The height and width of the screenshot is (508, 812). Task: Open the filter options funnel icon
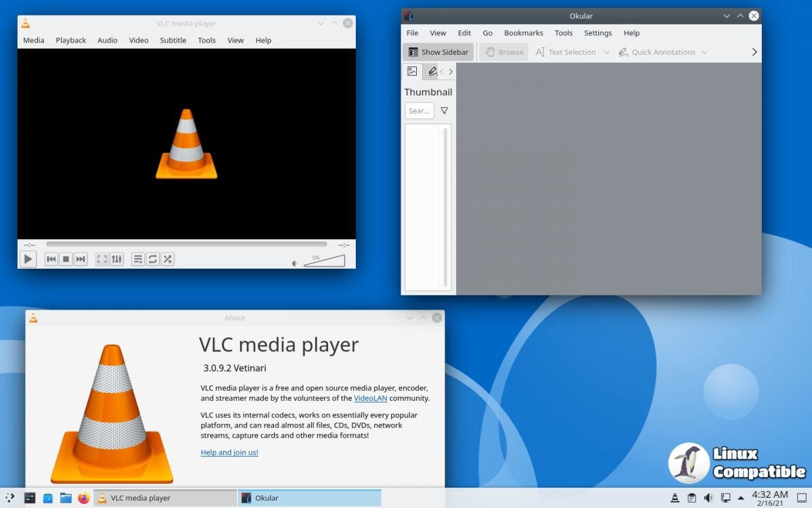[445, 110]
